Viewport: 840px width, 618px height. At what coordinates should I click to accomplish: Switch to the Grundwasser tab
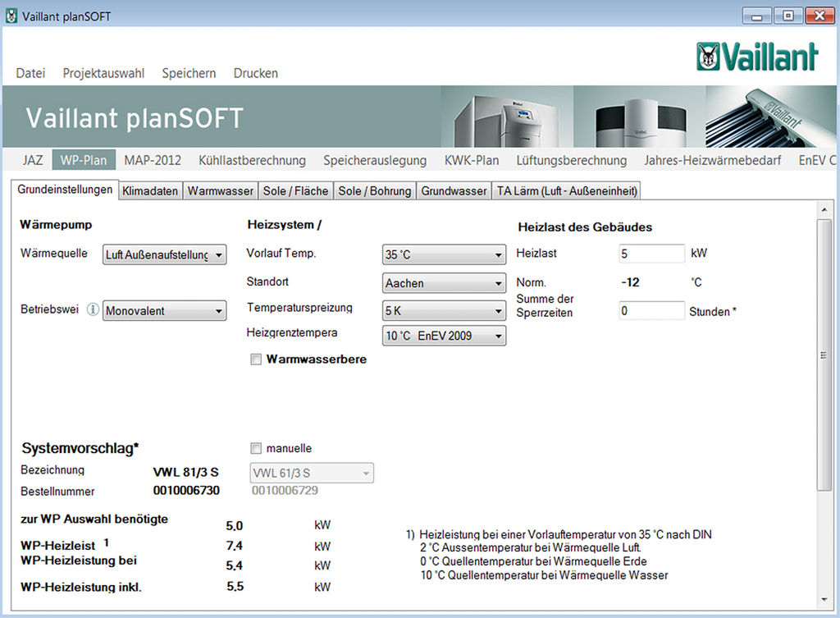[x=454, y=190]
